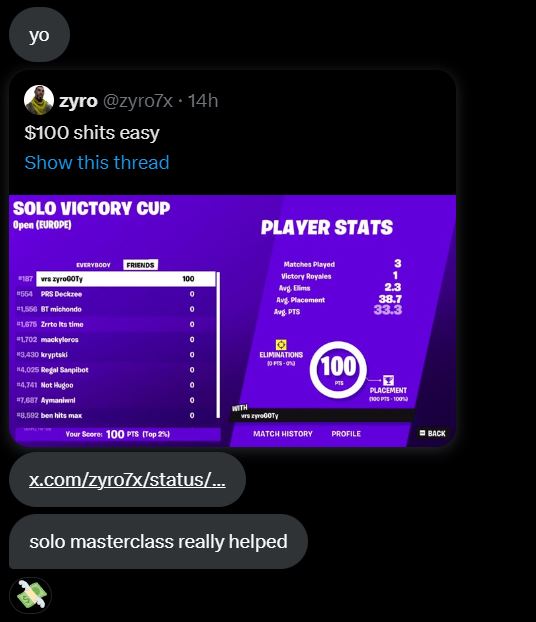Image resolution: width=536 pixels, height=622 pixels.
Task: Click zyro's profile avatar in tweet
Action: 39,100
